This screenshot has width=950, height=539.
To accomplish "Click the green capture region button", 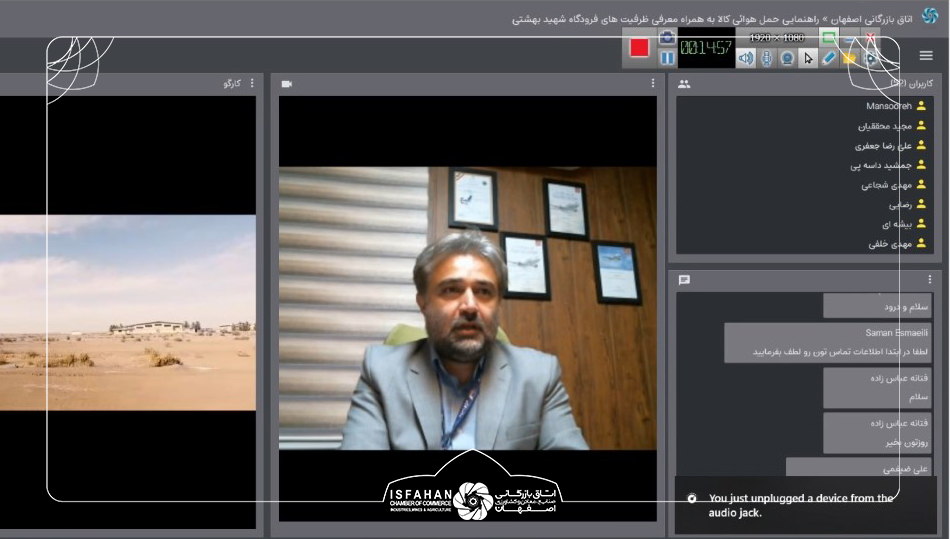I will pyautogui.click(x=828, y=37).
